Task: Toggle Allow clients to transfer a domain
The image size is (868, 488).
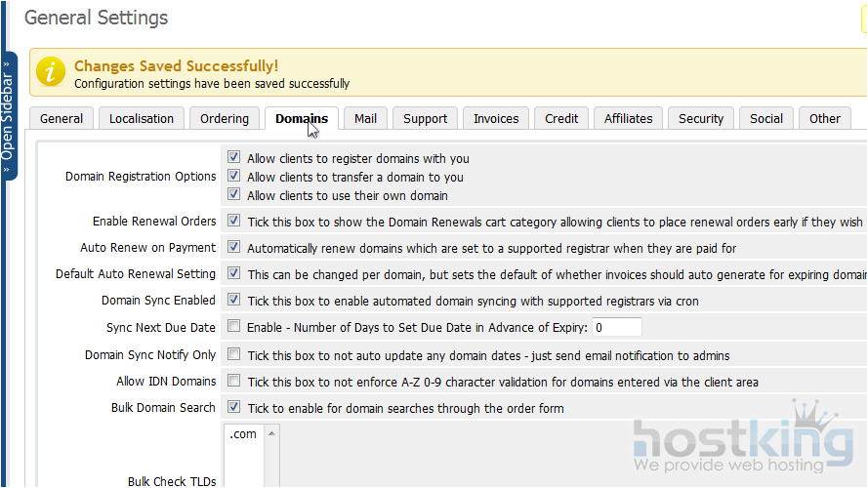Action: tap(234, 177)
